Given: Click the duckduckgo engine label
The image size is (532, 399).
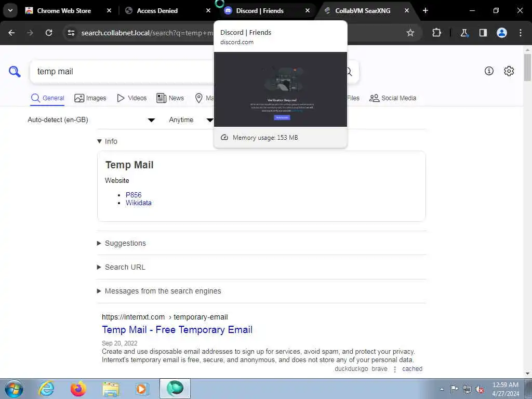Looking at the screenshot, I should 351,369.
